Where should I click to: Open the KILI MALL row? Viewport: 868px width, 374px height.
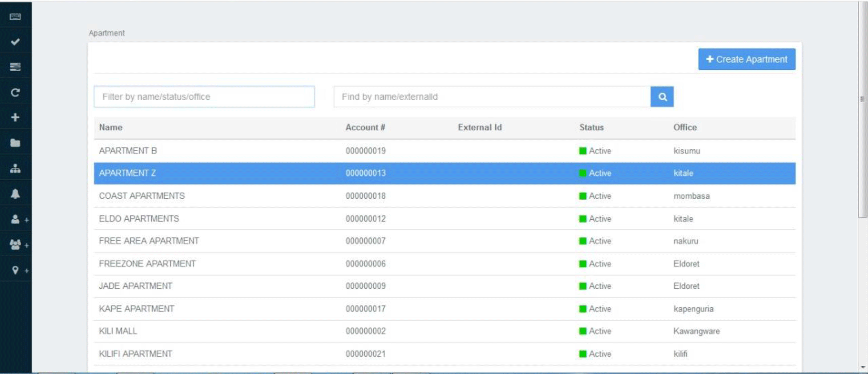(x=444, y=331)
